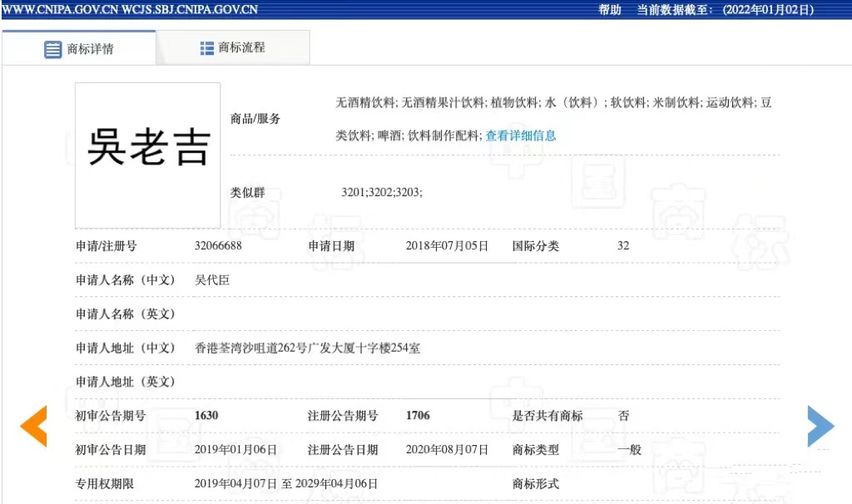Click the orange previous-record arrow
Screen dimensions: 852x504
pos(33,426)
